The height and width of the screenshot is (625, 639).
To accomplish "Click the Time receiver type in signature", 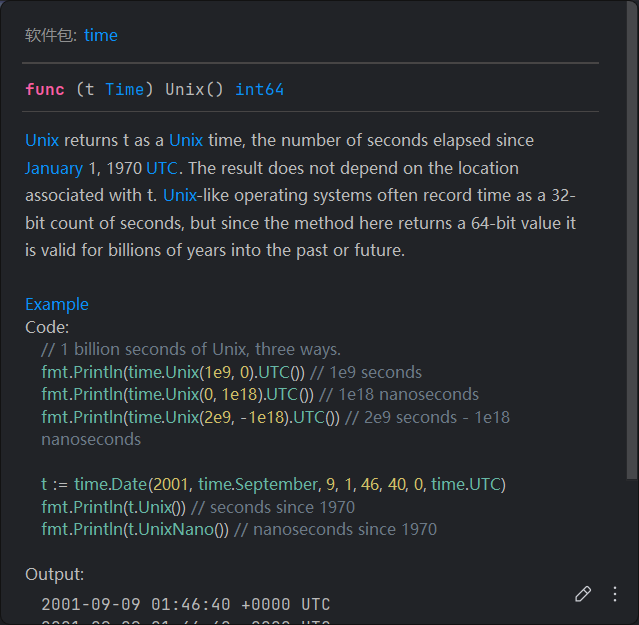I will coord(124,90).
